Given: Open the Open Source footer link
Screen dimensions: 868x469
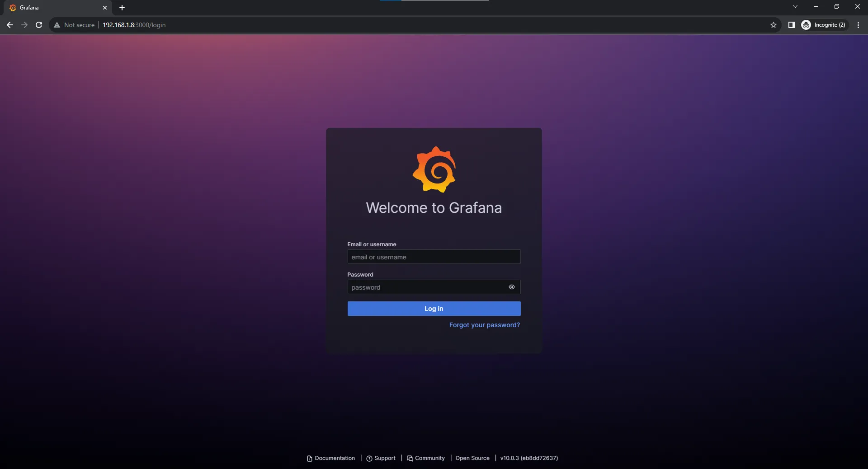Looking at the screenshot, I should click(472, 458).
